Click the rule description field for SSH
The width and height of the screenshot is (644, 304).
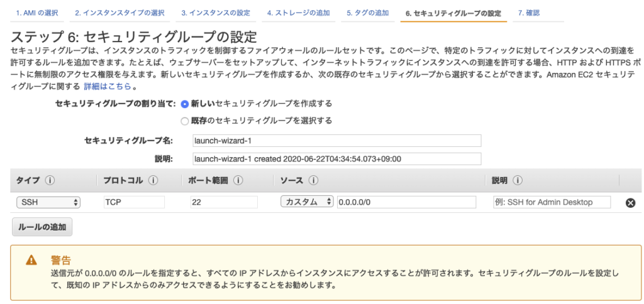coord(552,202)
